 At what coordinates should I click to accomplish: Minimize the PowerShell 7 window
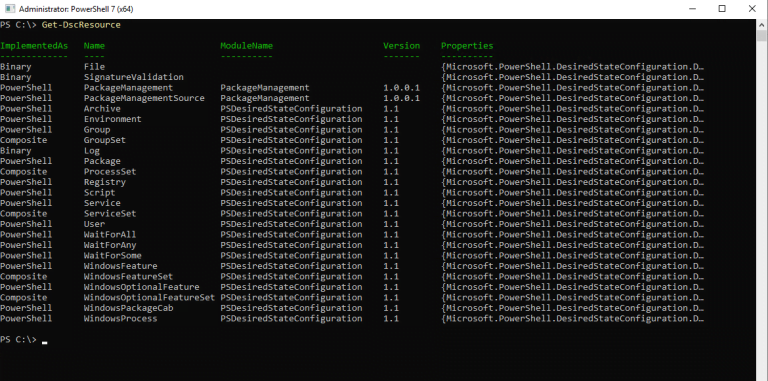pos(692,9)
